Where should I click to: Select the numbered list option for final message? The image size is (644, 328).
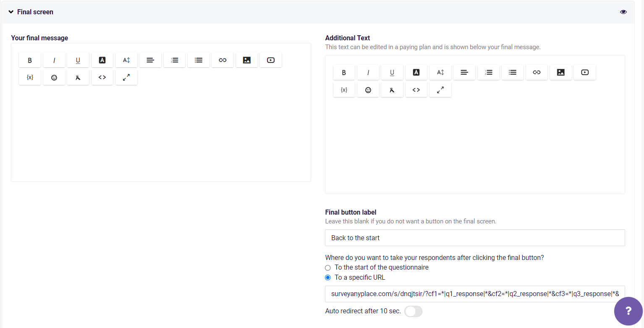pyautogui.click(x=174, y=60)
